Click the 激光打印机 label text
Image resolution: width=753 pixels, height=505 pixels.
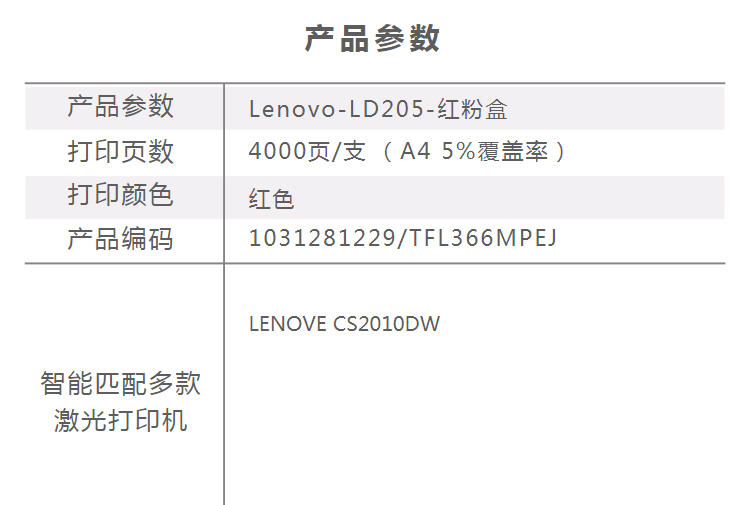pyautogui.click(x=120, y=420)
